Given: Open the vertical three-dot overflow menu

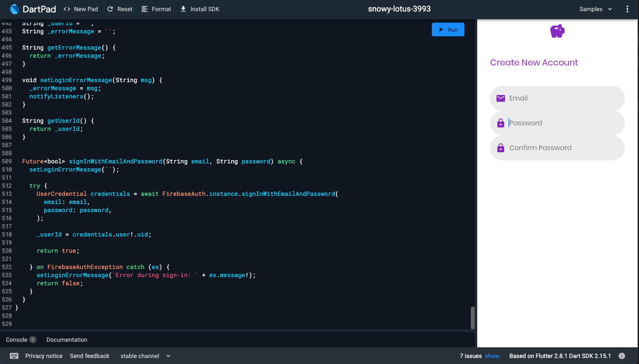Looking at the screenshot, I should [627, 9].
